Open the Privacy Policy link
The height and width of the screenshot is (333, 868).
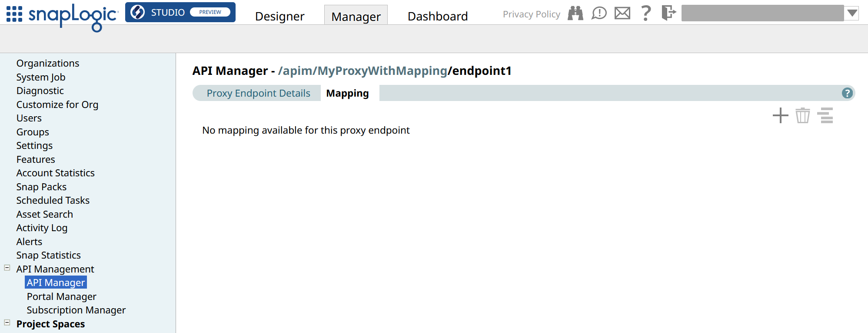(x=531, y=14)
